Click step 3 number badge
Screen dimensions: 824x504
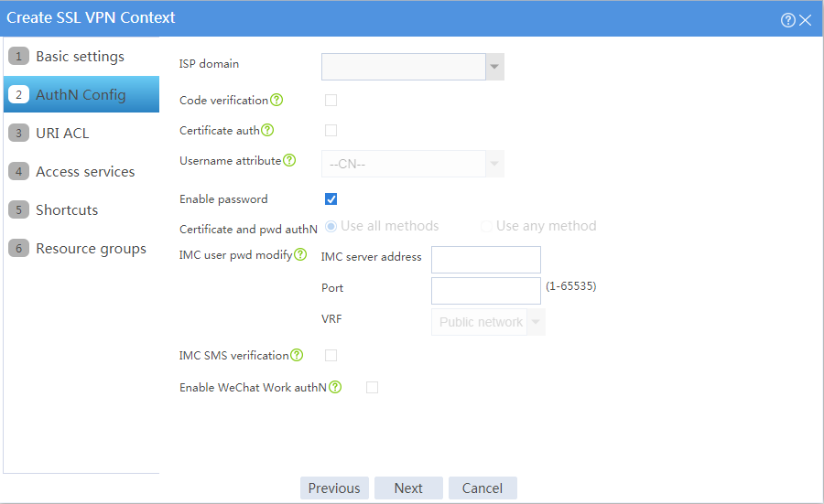19,133
